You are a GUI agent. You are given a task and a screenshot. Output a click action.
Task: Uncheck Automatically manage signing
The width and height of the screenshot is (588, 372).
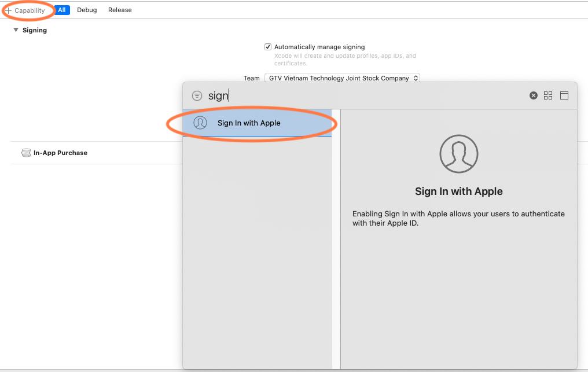[x=268, y=47]
